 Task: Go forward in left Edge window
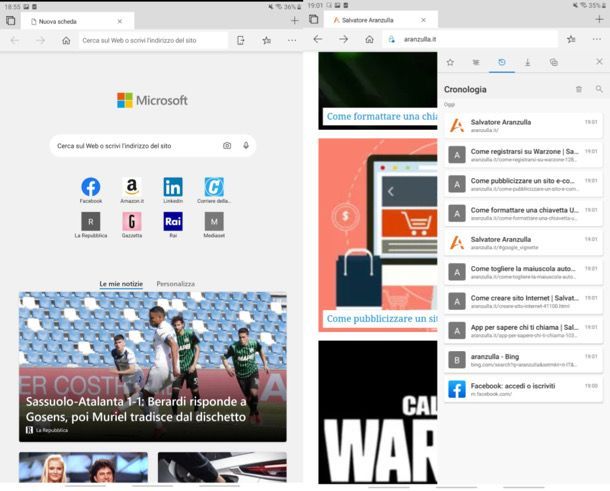(40, 40)
